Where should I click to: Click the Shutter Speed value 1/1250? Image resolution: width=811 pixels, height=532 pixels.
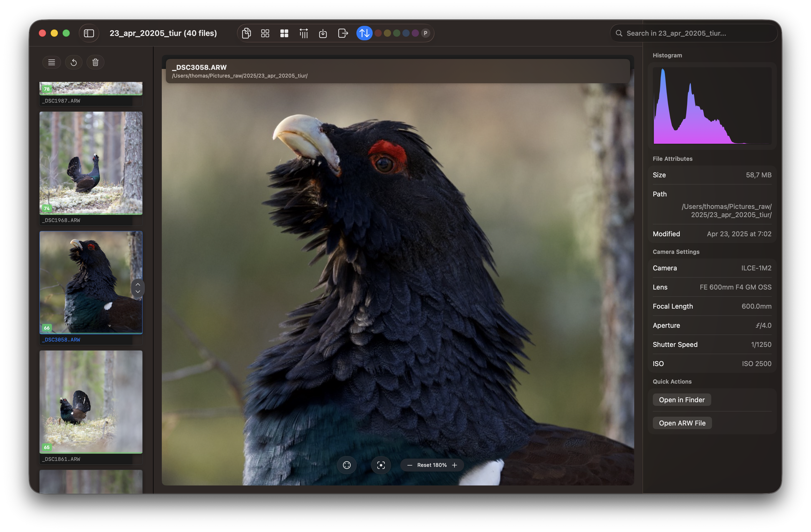761,344
